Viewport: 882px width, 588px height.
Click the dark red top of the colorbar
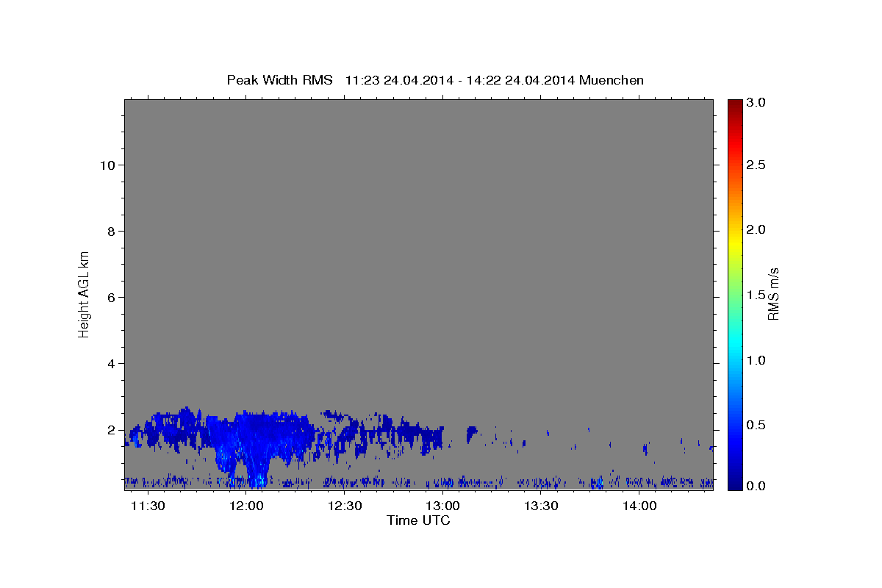(735, 105)
